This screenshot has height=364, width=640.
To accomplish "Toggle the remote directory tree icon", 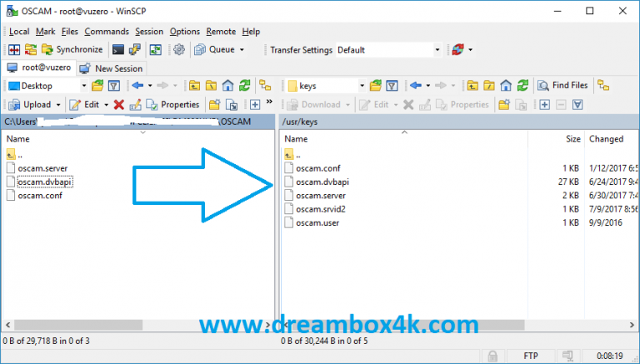I will pyautogui.click(x=603, y=86).
